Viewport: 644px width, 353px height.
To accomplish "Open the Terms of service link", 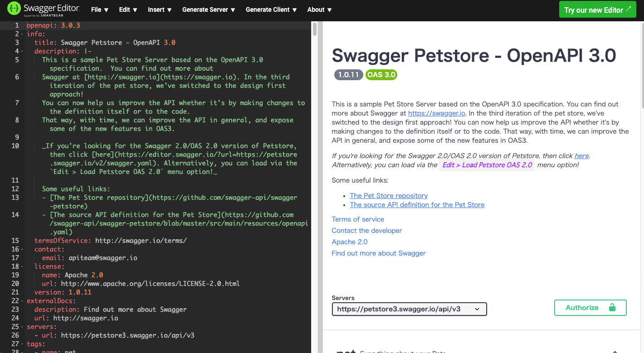I will [358, 219].
